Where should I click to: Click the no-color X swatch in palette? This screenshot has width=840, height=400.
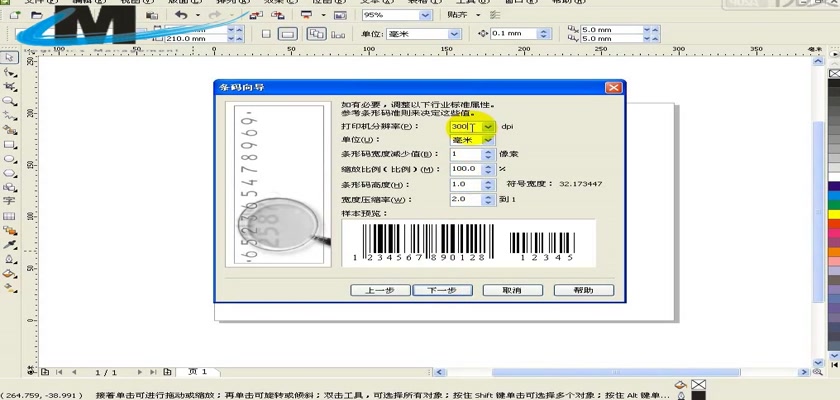[x=834, y=73]
